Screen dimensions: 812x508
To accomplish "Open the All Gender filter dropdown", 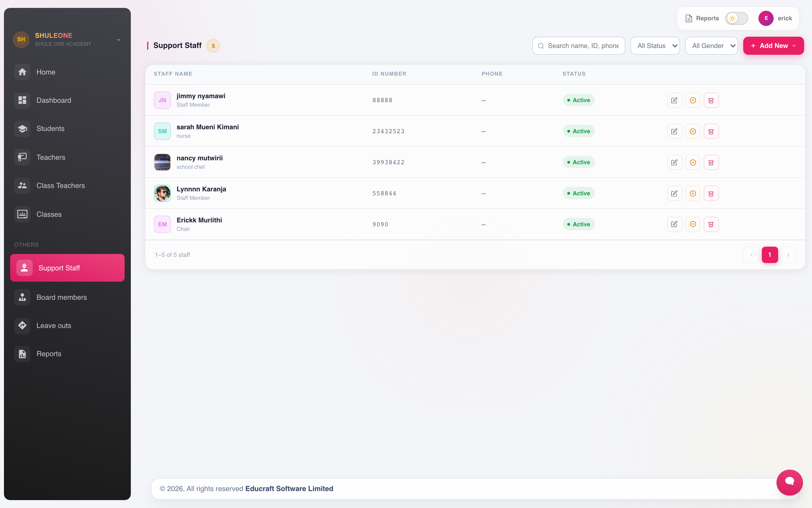I will (711, 46).
